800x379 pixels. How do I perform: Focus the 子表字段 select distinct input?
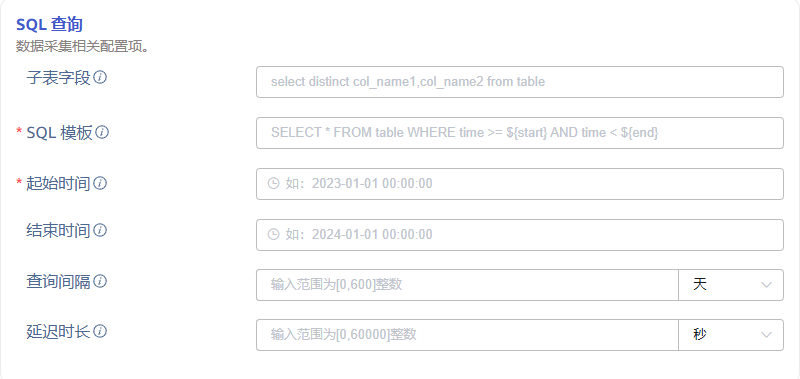tap(519, 82)
